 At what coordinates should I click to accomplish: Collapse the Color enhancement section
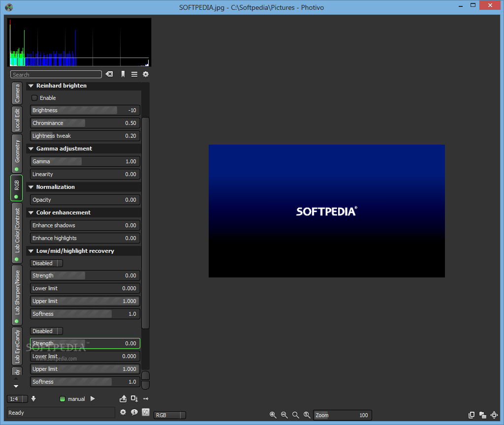click(x=31, y=212)
